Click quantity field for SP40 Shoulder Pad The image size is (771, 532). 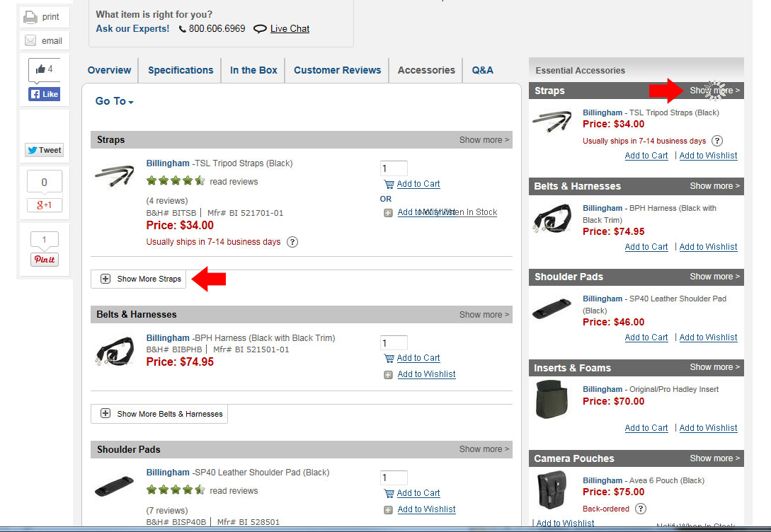(394, 478)
